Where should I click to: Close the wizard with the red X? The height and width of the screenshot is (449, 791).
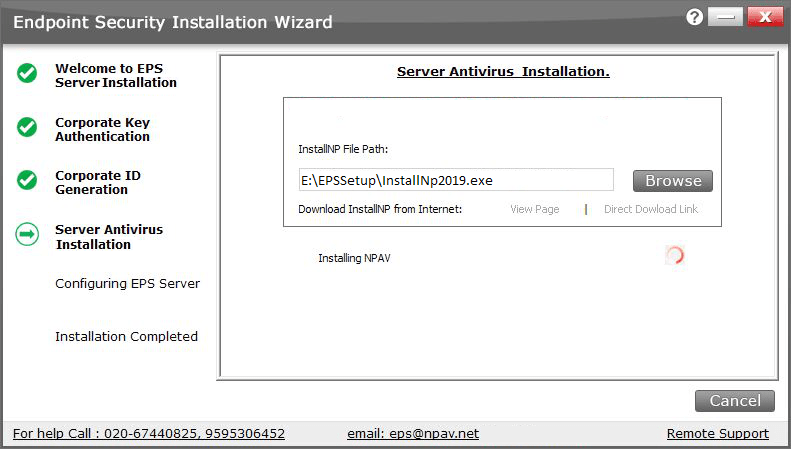click(765, 18)
